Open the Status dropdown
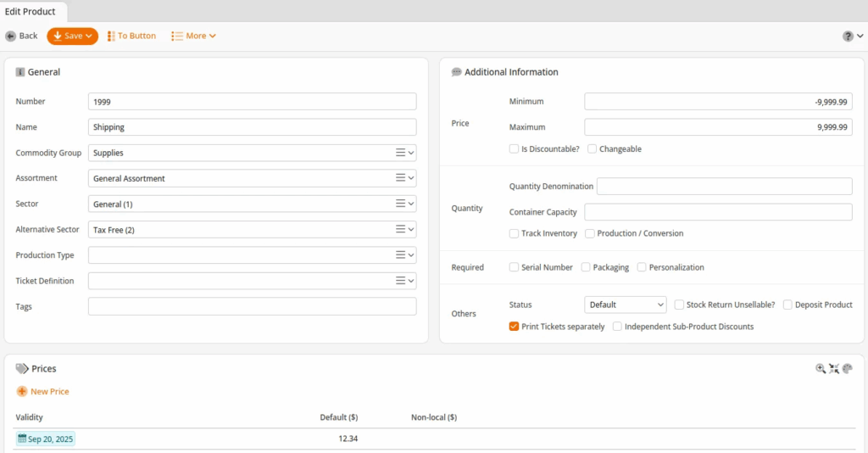Screen dimensions: 868x453 pos(626,305)
